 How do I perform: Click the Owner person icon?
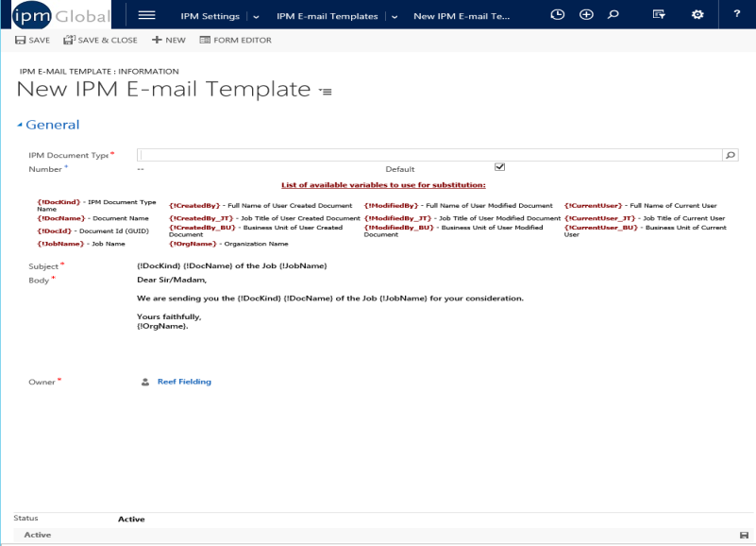144,382
